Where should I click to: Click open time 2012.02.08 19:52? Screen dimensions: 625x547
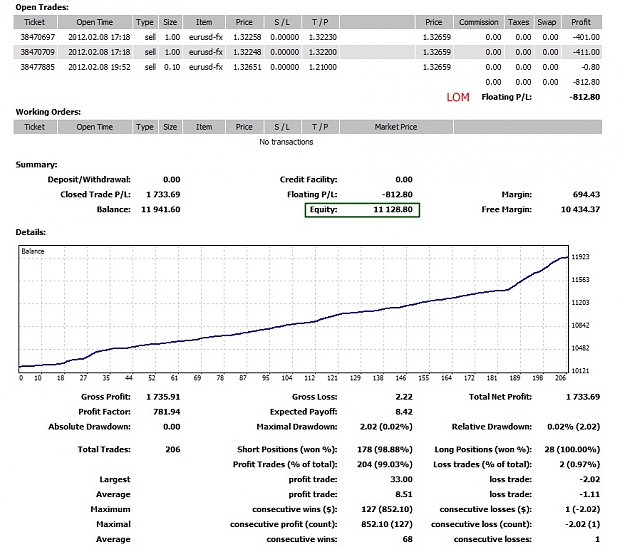point(99,67)
